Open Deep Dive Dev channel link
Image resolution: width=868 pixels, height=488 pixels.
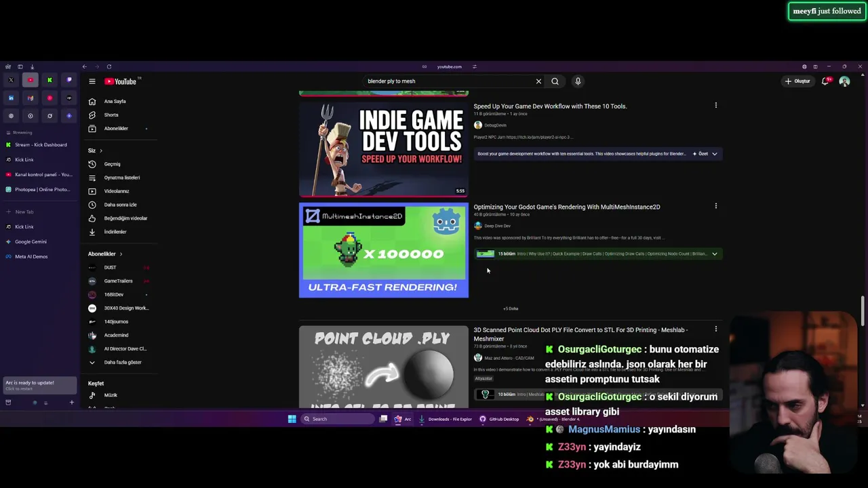pyautogui.click(x=497, y=226)
